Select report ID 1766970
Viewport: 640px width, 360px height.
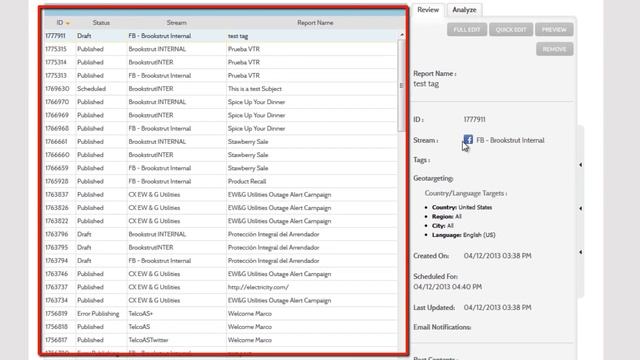point(220,102)
